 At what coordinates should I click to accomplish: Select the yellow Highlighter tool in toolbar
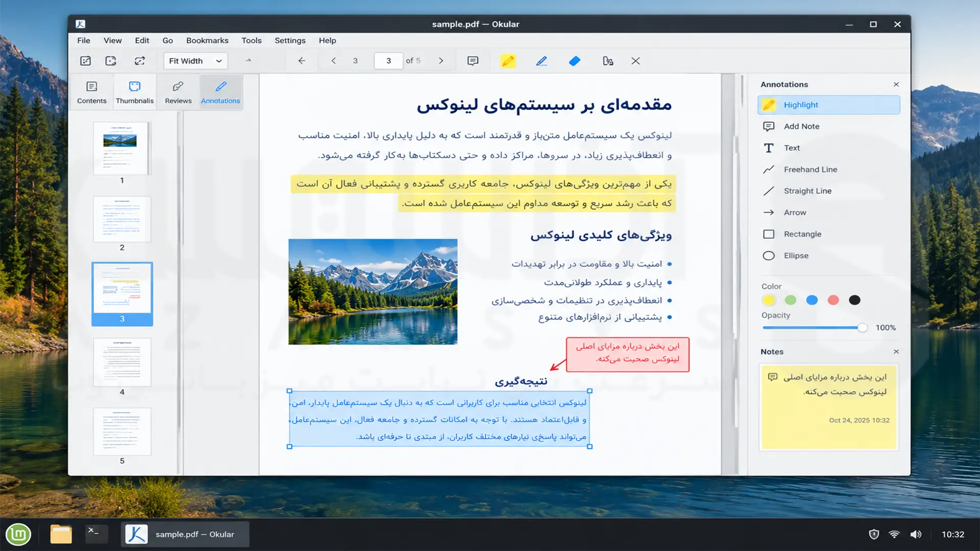pyautogui.click(x=508, y=61)
